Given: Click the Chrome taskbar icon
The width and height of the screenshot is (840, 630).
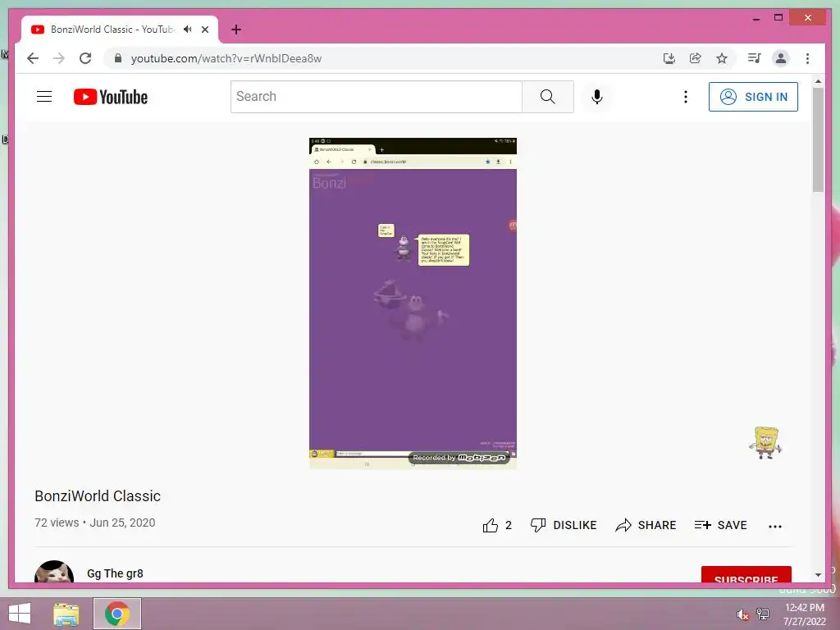Looking at the screenshot, I should tap(116, 614).
